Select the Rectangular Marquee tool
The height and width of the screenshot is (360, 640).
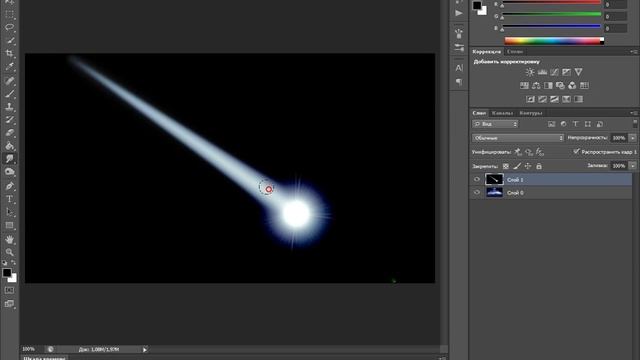click(x=9, y=15)
